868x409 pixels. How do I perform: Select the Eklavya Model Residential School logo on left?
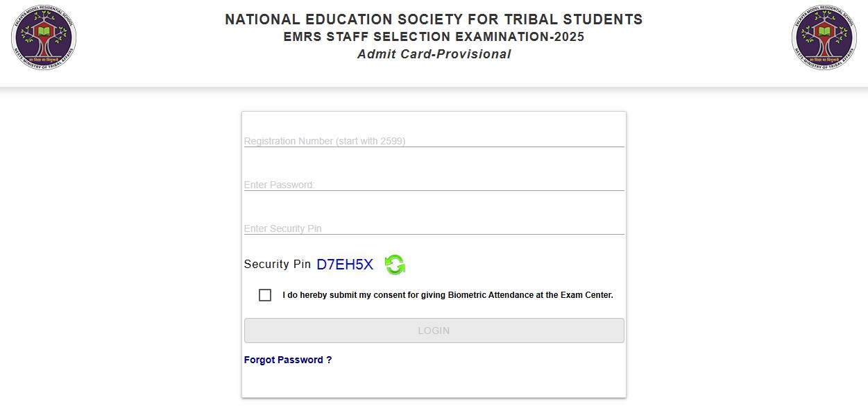click(44, 38)
